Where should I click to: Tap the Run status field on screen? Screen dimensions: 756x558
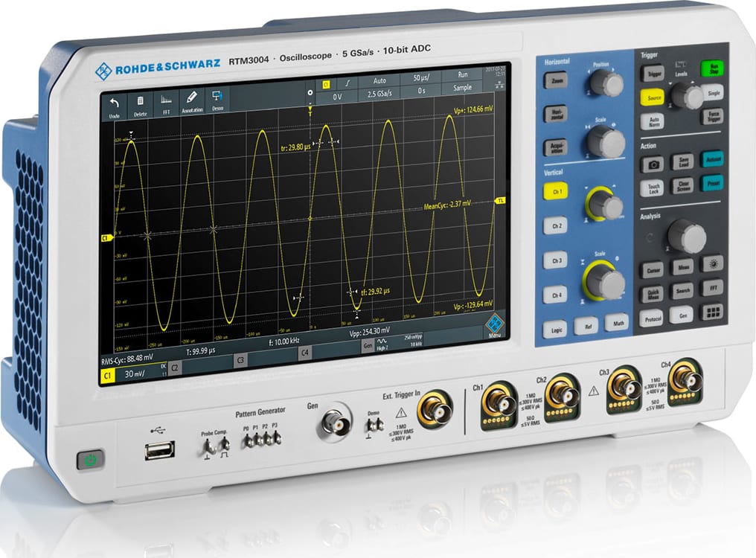tap(462, 74)
